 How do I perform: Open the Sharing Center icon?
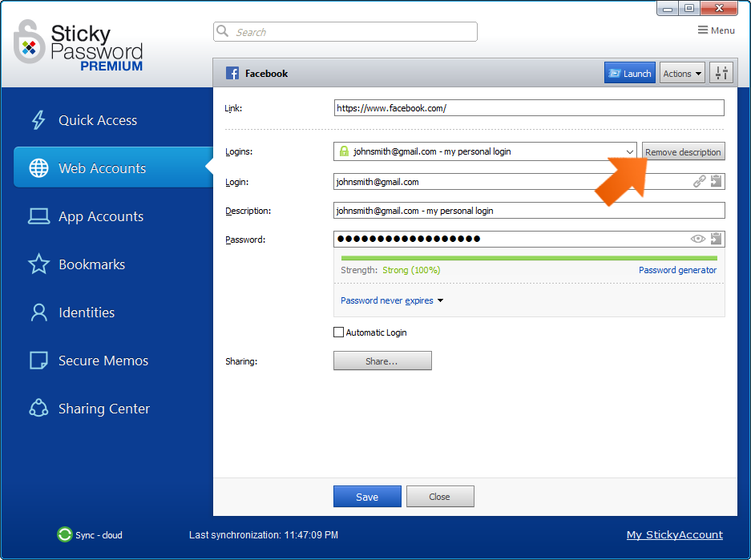pos(38,409)
